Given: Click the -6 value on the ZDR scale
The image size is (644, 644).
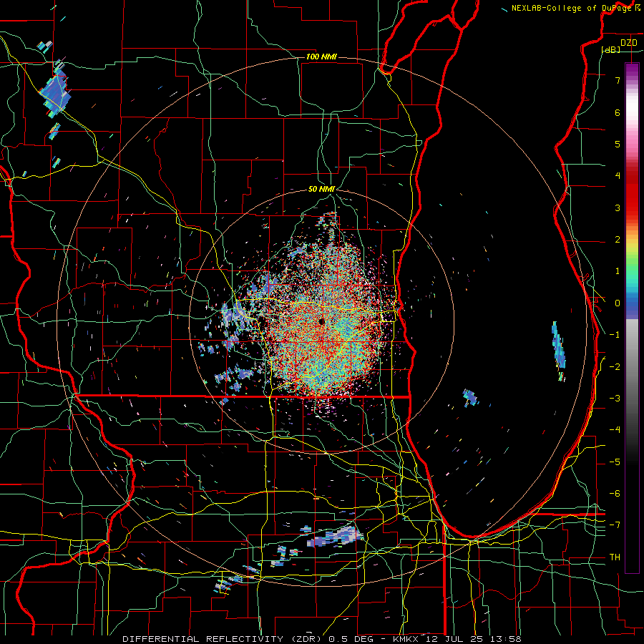Looking at the screenshot, I should point(615,494).
